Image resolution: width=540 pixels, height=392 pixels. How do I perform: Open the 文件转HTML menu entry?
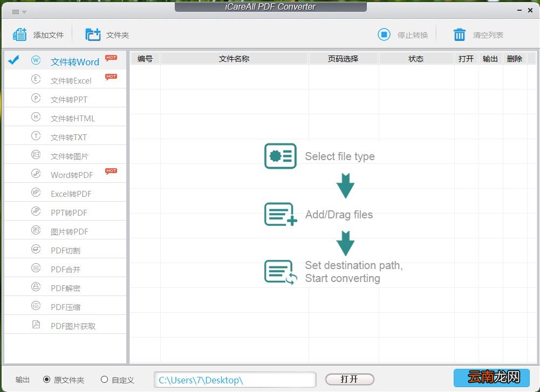[65, 118]
